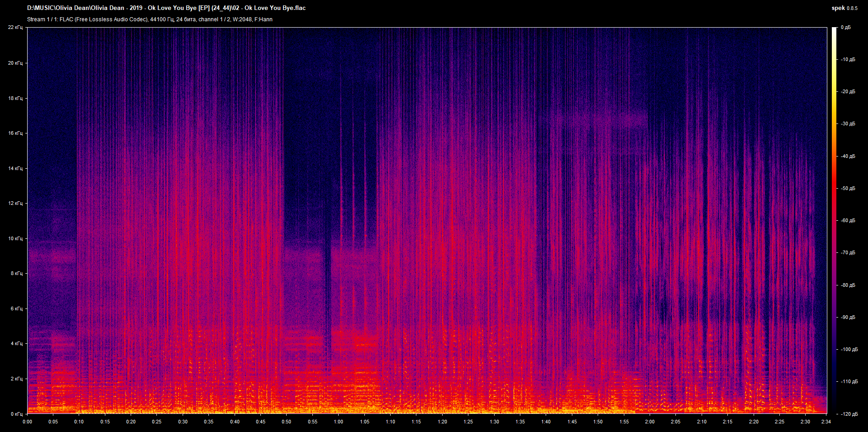Select the 18 кГц frequency axis label
Screen dimensions: 868x432
[15, 98]
